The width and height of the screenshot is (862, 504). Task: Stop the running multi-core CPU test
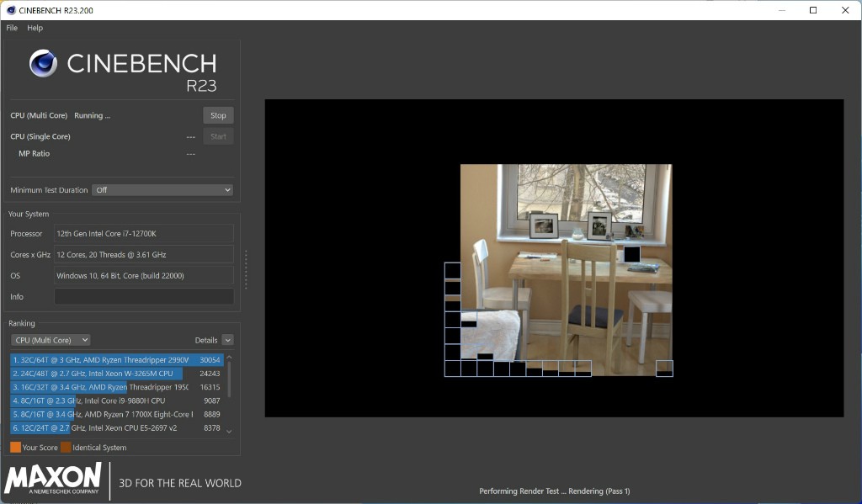coord(218,115)
